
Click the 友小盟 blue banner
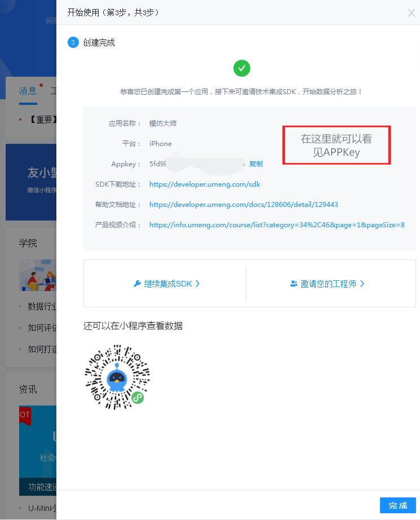31,182
